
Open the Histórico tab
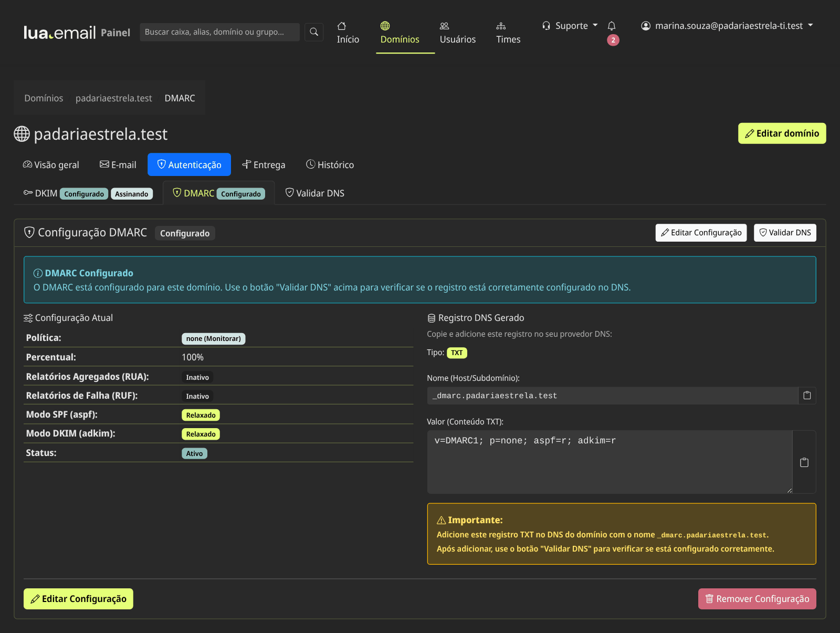330,165
